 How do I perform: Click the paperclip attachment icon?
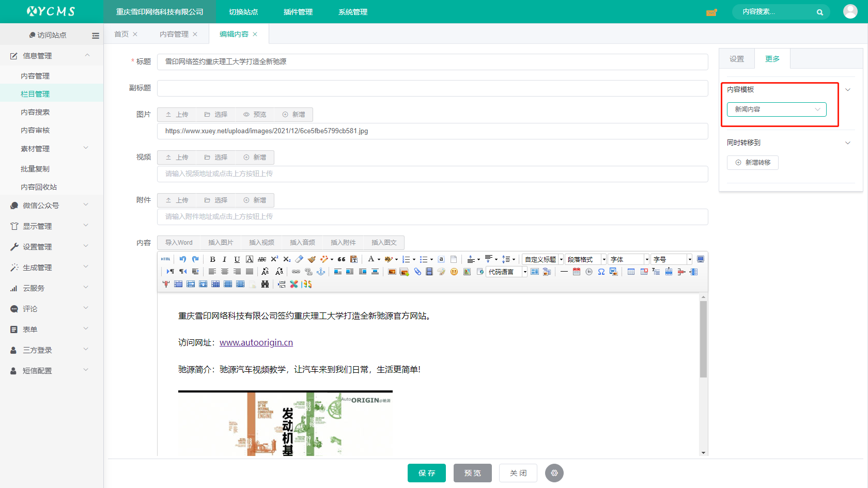pyautogui.click(x=417, y=272)
